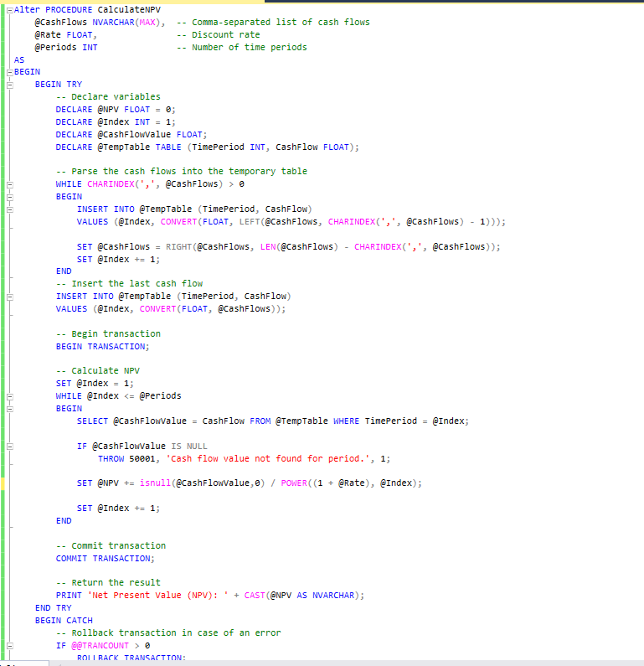The height and width of the screenshot is (666, 644).
Task: Click the THROW 50001 statement
Action: tap(244, 459)
